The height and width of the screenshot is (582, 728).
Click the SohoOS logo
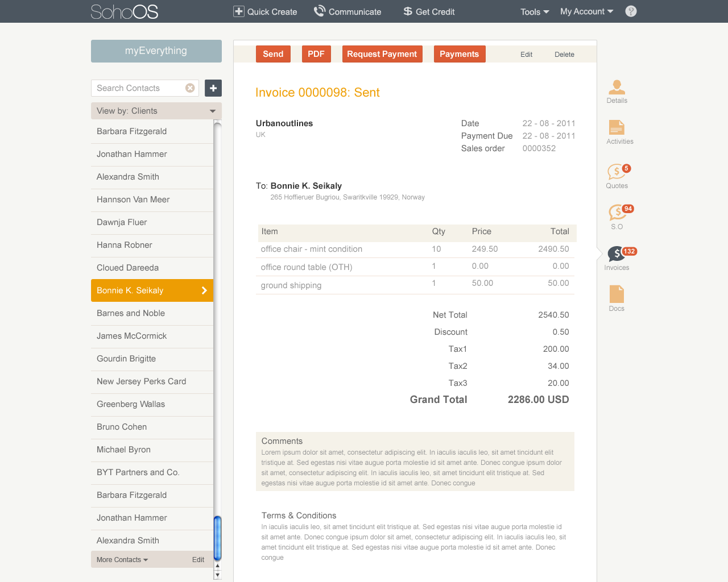(x=125, y=11)
